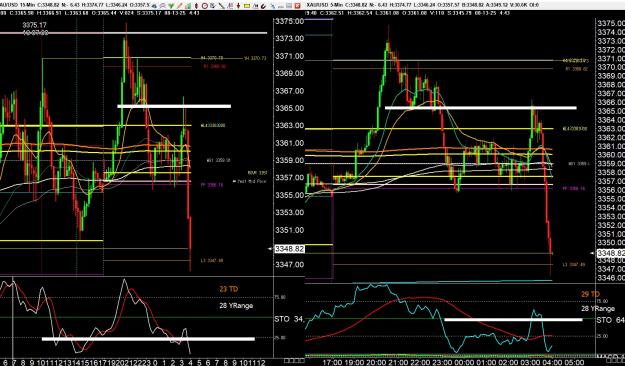This screenshot has height=366, width=625.
Task: Click the black curved arrow toolbar icon
Action: point(263,6)
